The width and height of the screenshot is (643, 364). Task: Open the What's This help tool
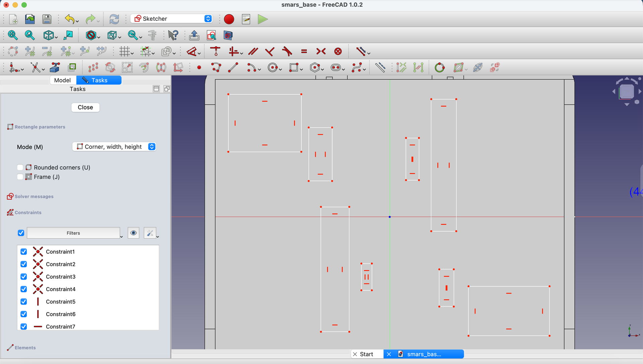[173, 35]
